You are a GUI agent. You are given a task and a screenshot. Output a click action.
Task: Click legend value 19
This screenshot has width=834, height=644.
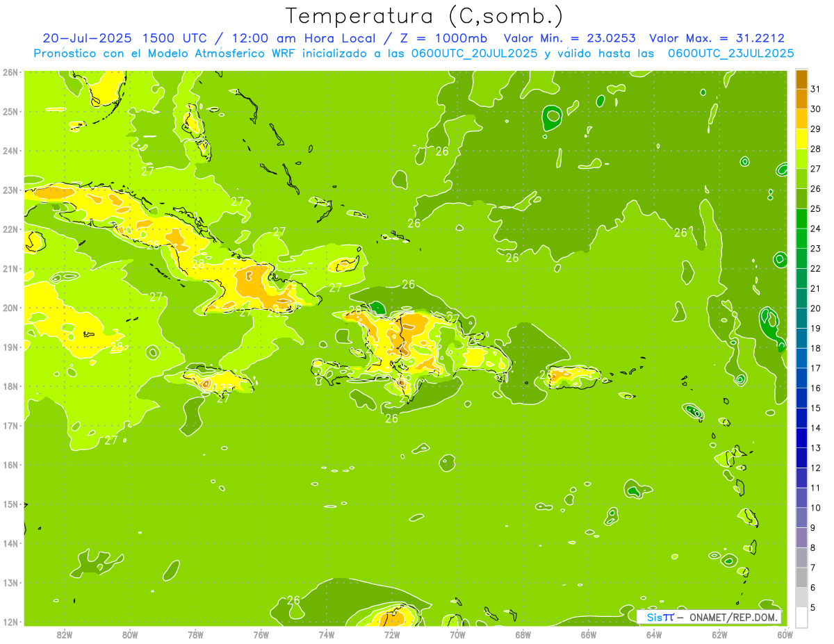pos(815,328)
